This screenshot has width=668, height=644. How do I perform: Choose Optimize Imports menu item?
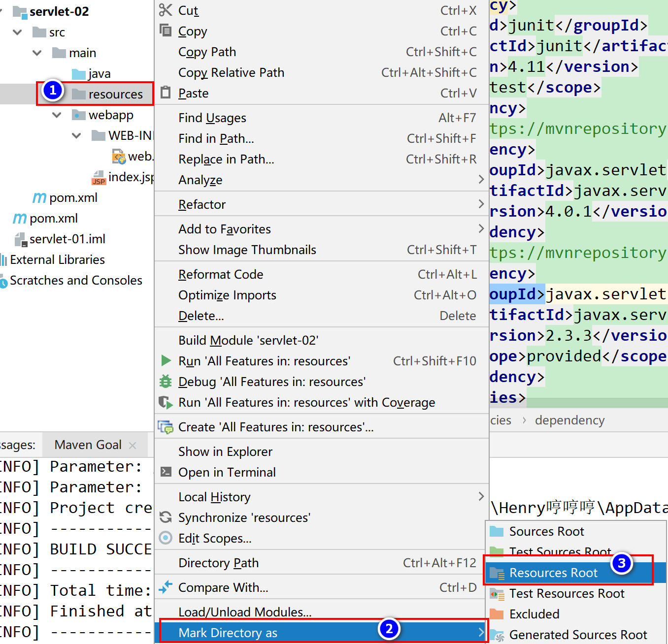point(321,295)
